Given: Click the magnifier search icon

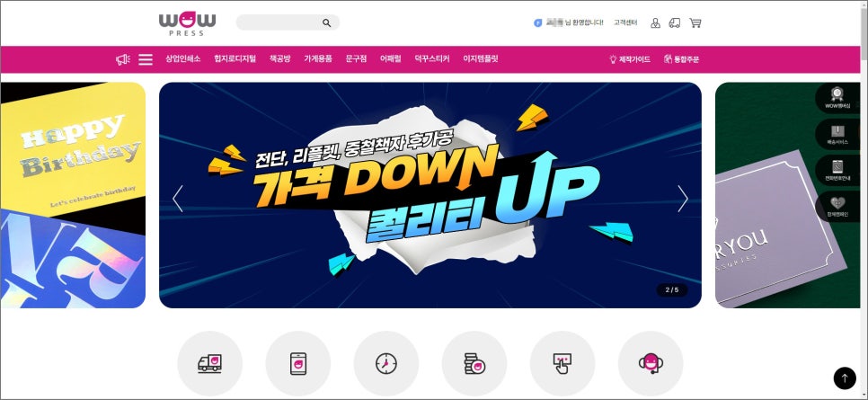Looking at the screenshot, I should [326, 22].
